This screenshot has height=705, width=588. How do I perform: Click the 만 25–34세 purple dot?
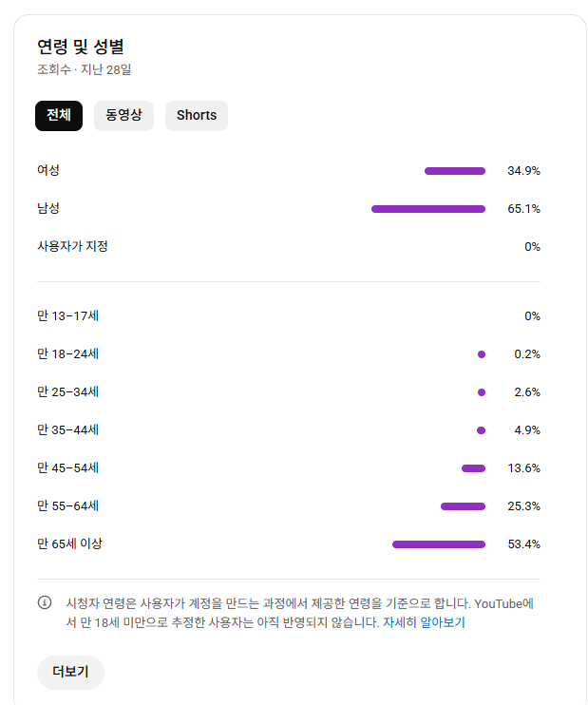click(x=482, y=392)
